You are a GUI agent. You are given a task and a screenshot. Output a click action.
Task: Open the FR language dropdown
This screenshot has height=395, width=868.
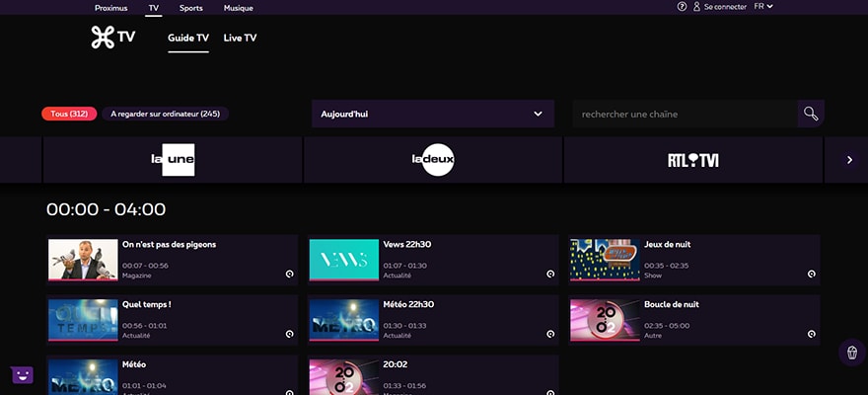coord(763,7)
